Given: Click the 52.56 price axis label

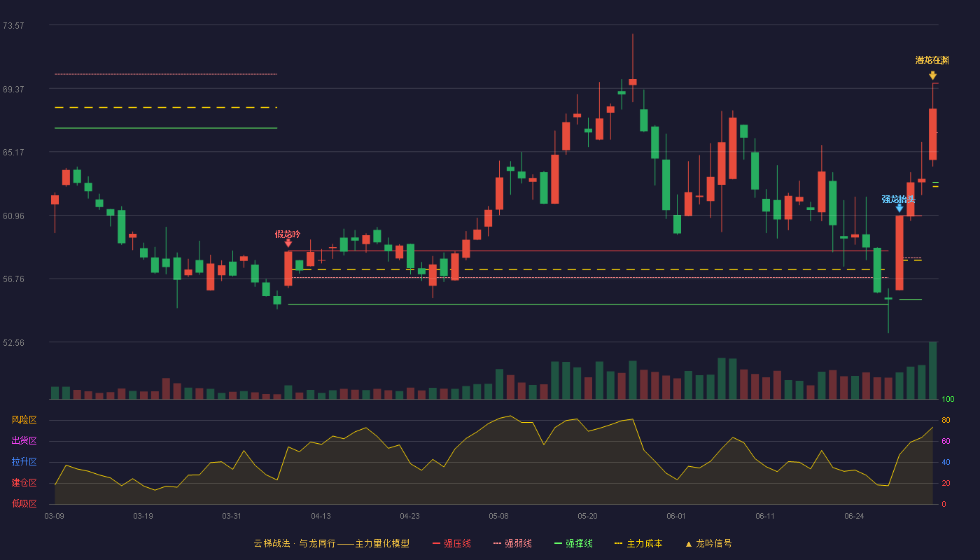Looking at the screenshot, I should [13, 342].
